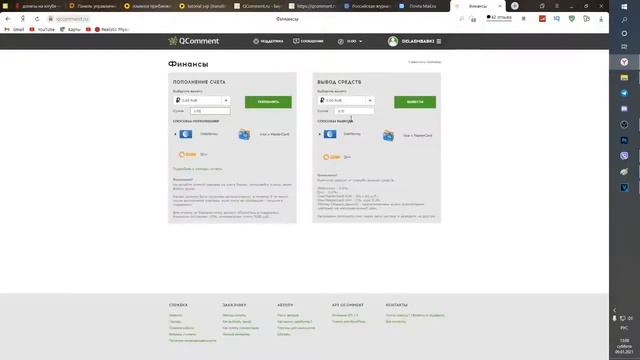Switch to the QComment.ru browser tab
This screenshot has height=360, width=640.
click(257, 6)
